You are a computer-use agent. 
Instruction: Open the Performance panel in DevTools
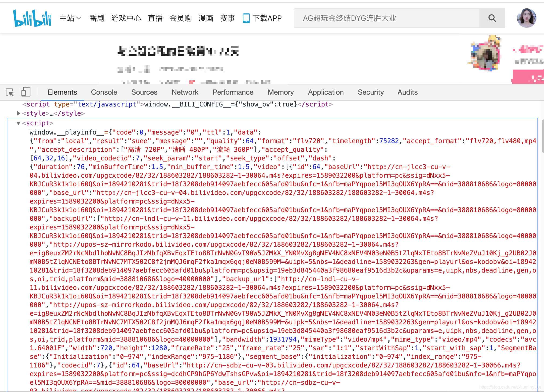[x=233, y=92]
